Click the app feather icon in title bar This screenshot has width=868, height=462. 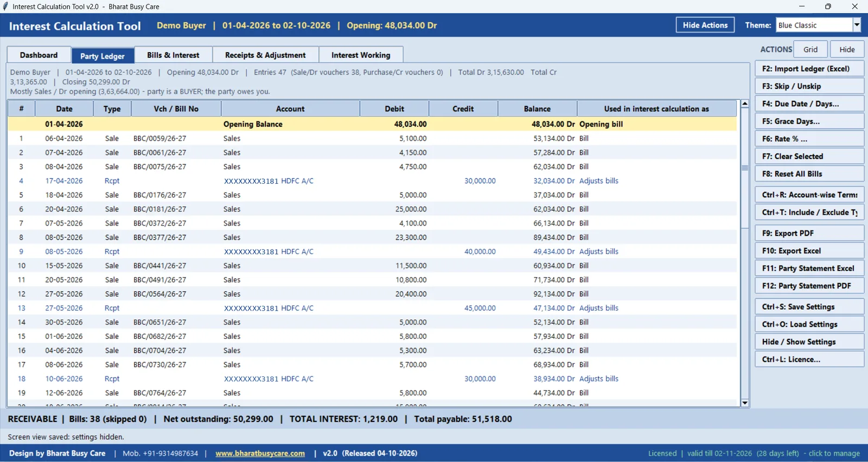5,7
